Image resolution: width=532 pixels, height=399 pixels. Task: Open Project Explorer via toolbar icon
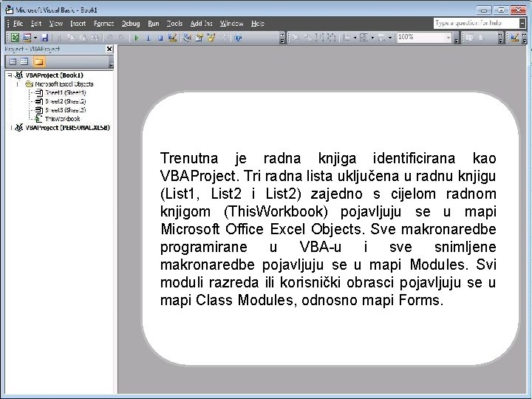187,38
